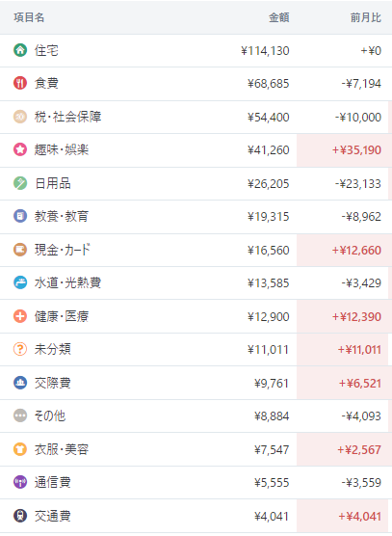Open the 交際費 category label
The width and height of the screenshot is (392, 536).
(53, 383)
